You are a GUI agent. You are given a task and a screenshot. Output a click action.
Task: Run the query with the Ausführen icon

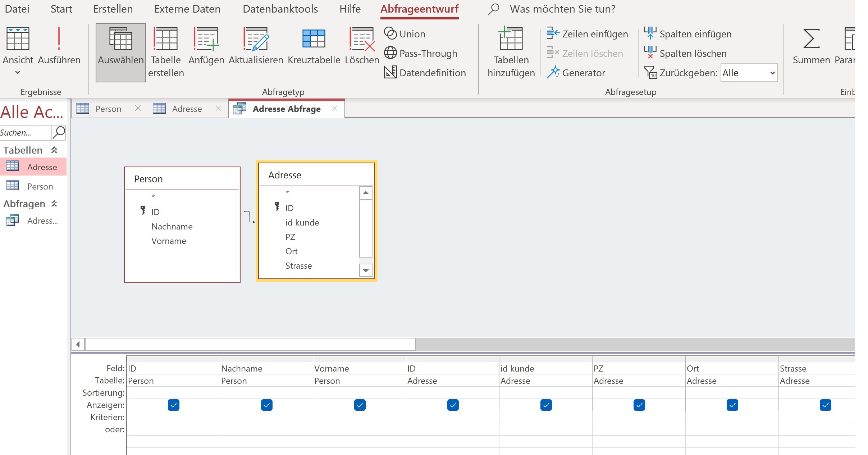(59, 40)
